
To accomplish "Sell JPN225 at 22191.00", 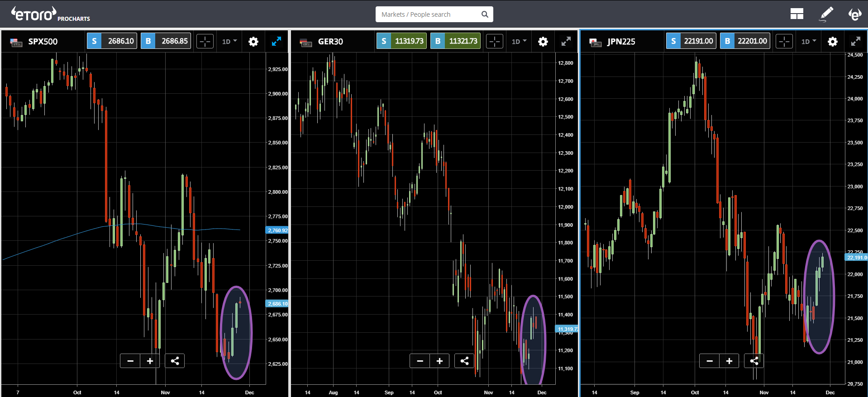I will (x=691, y=41).
